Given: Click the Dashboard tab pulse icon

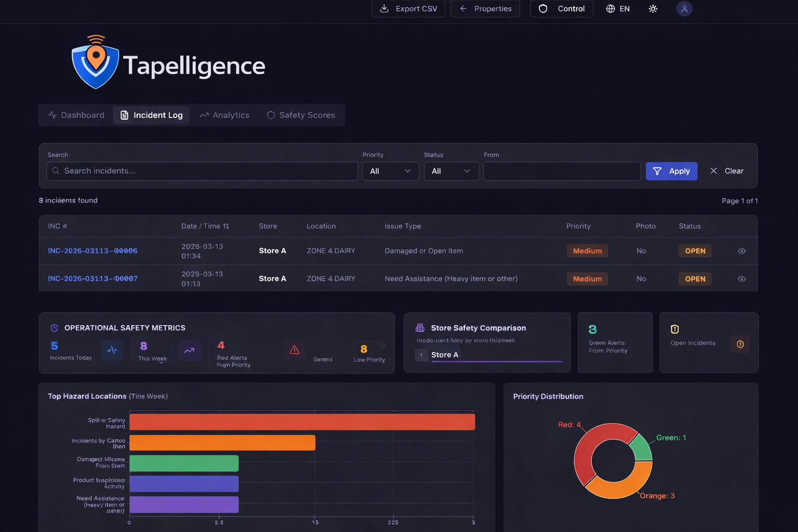Looking at the screenshot, I should coord(52,115).
